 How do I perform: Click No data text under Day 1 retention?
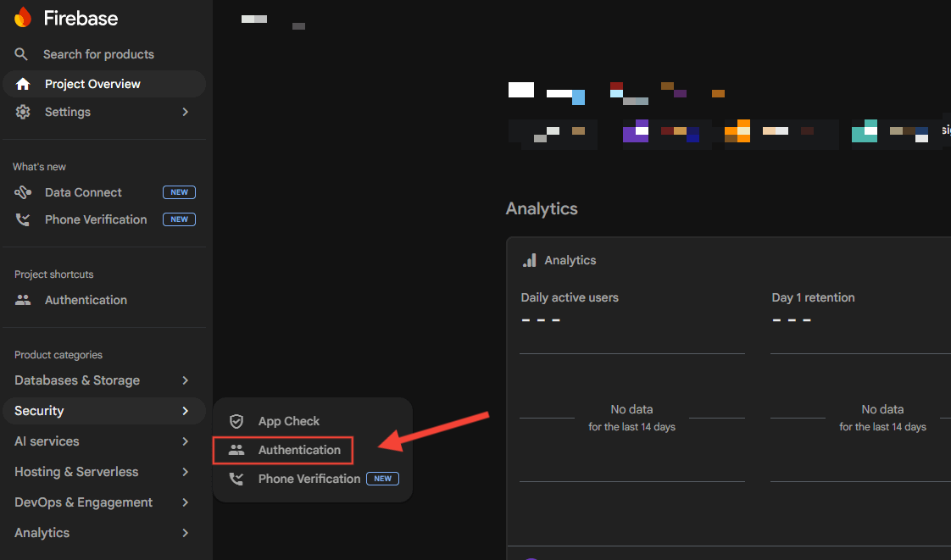point(882,409)
